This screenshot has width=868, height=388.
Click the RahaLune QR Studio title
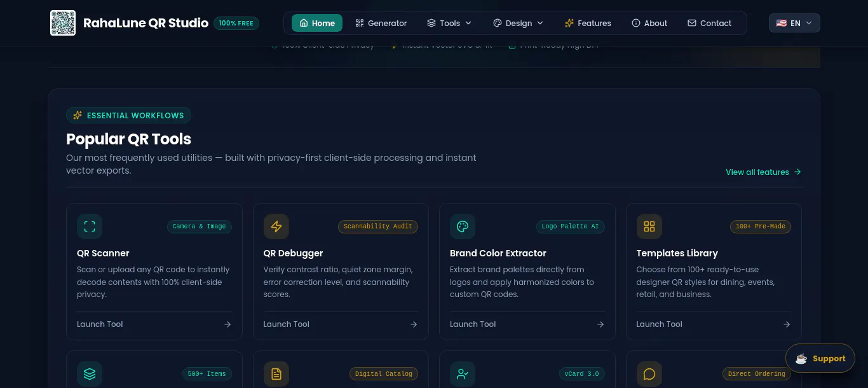tap(146, 23)
